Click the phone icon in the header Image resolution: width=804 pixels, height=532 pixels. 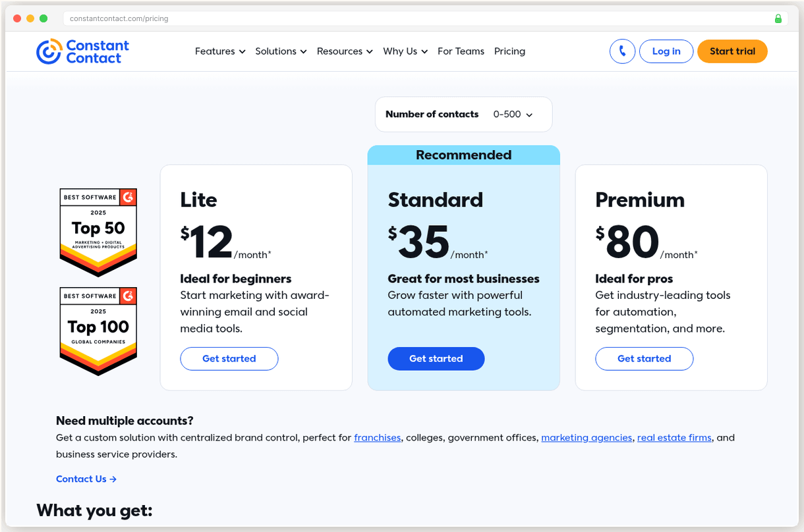coord(622,51)
